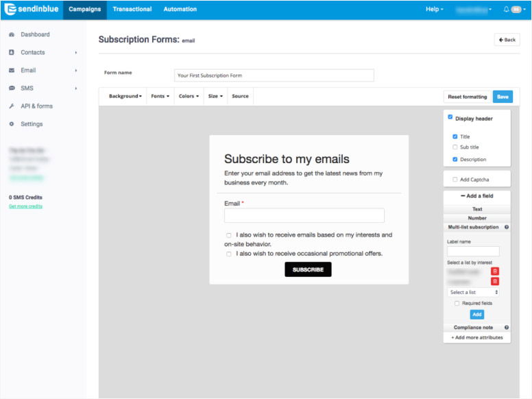This screenshot has height=399, width=532.
Task: Uncheck the Display header checkbox
Action: coord(450,117)
